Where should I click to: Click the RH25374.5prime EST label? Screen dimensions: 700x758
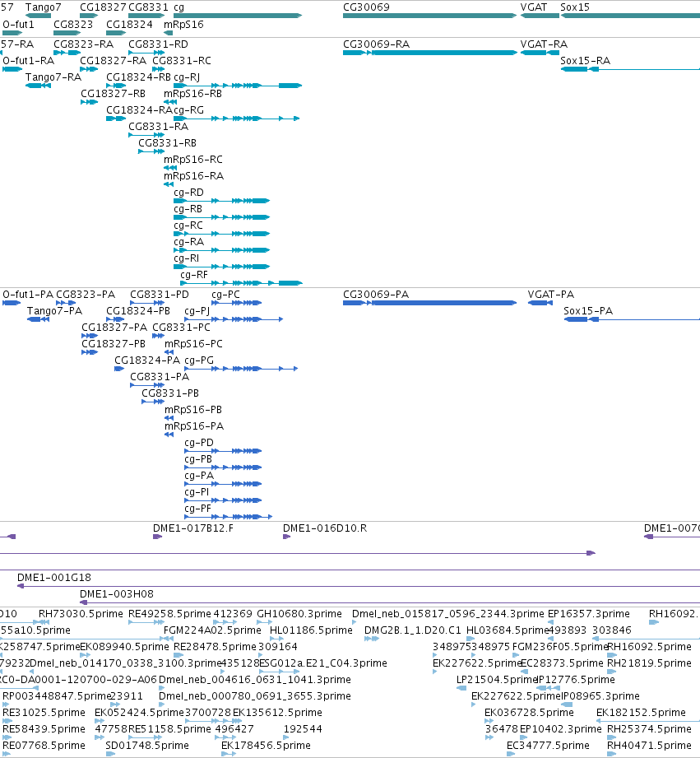[x=649, y=728]
